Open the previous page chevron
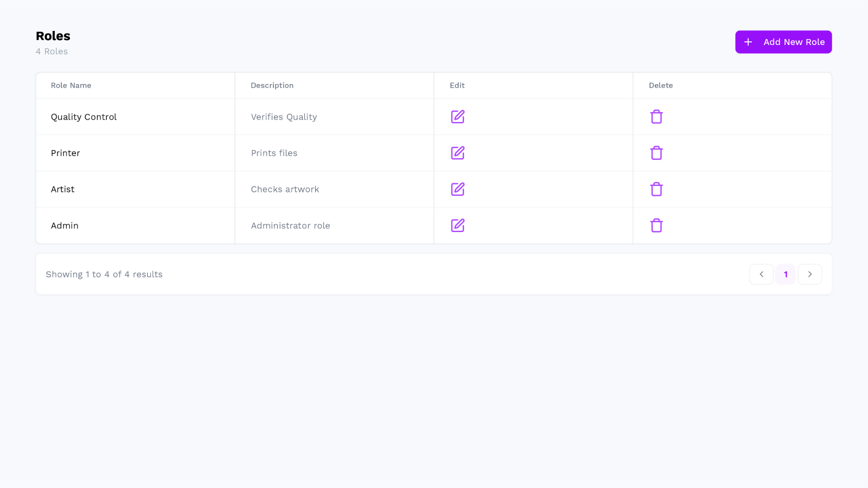This screenshot has height=488, width=868. pyautogui.click(x=761, y=274)
